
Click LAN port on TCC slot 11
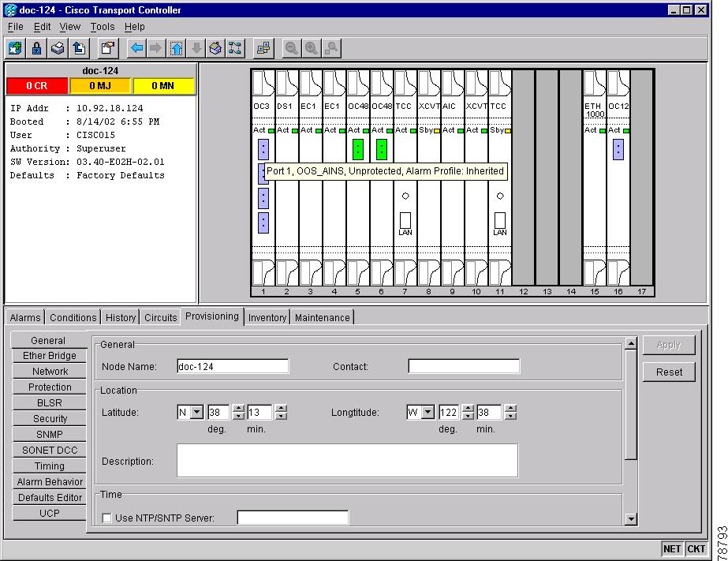tap(500, 221)
